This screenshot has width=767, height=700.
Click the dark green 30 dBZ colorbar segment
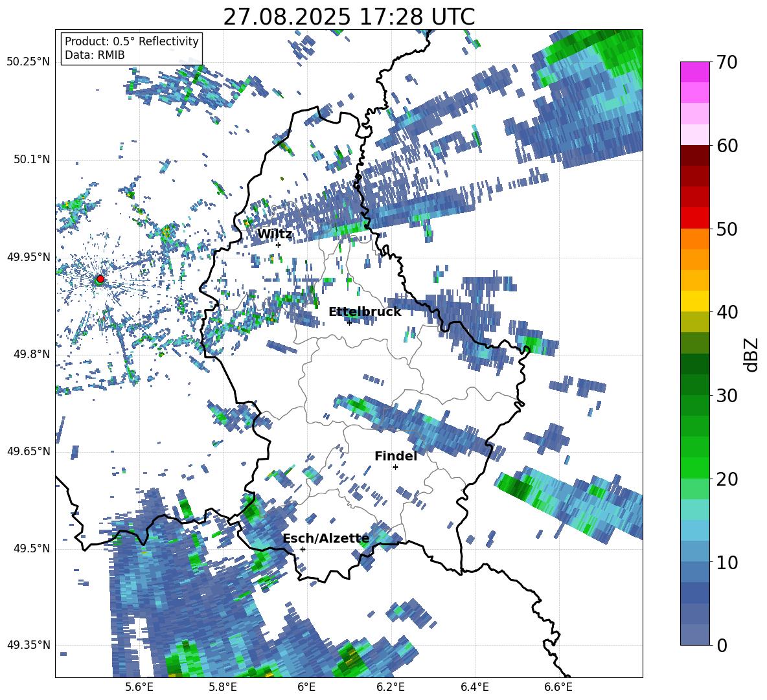[x=694, y=384]
